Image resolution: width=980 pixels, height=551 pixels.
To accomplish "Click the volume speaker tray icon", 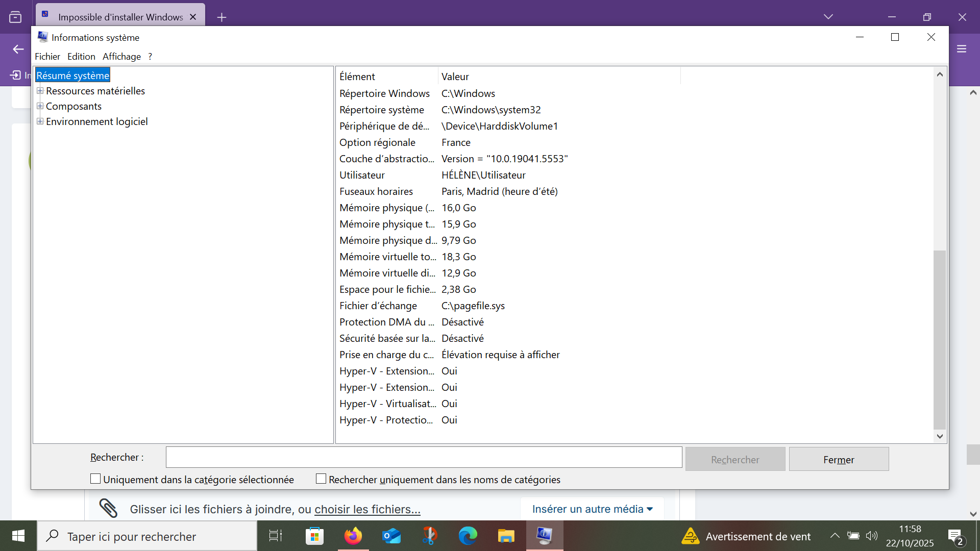I will click(x=871, y=536).
